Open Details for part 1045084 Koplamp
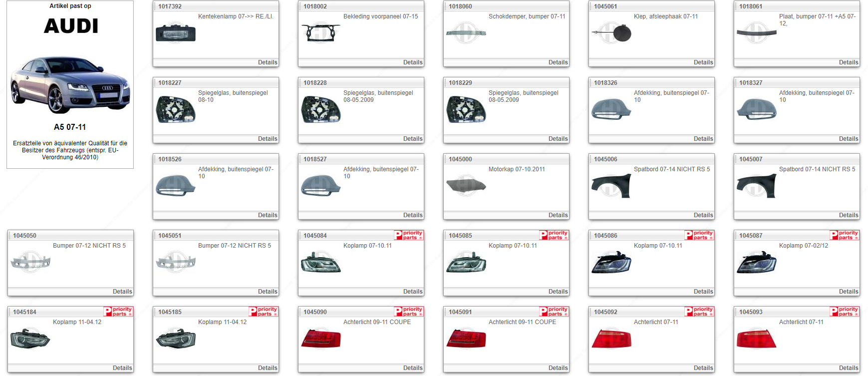The image size is (868, 376). click(x=413, y=292)
